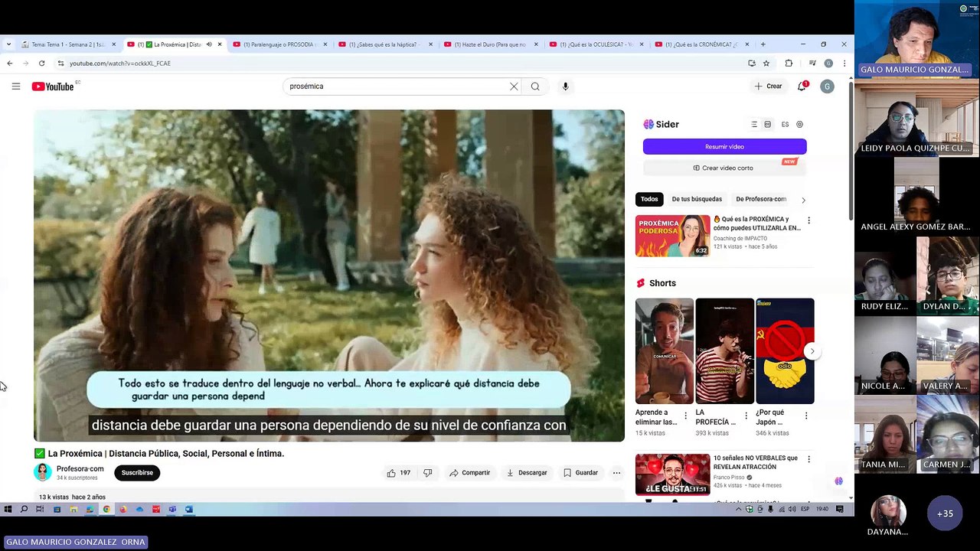Mute the La Proxémica tab audio icon

[209, 44]
